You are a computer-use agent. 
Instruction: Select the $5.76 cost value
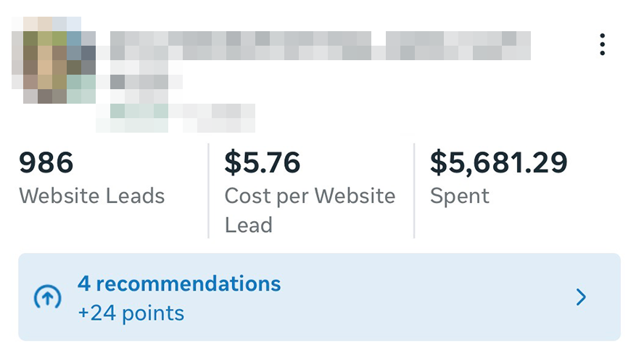(x=262, y=162)
